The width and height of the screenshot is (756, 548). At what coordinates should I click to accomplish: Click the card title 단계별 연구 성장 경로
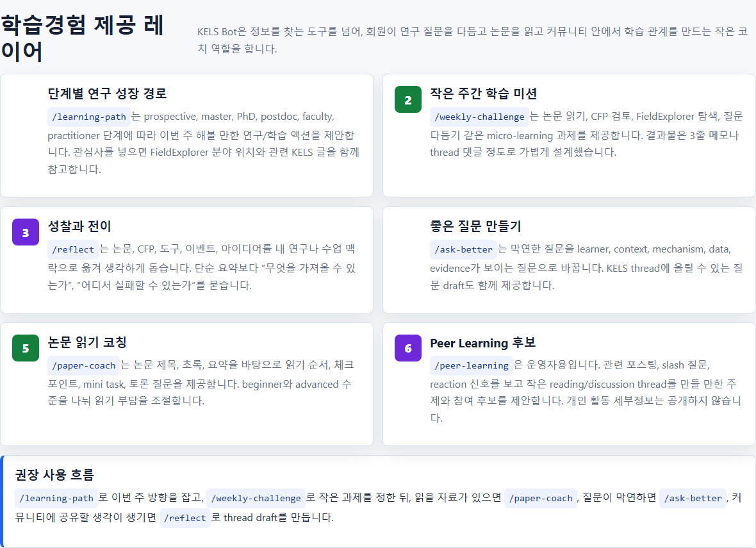click(107, 94)
